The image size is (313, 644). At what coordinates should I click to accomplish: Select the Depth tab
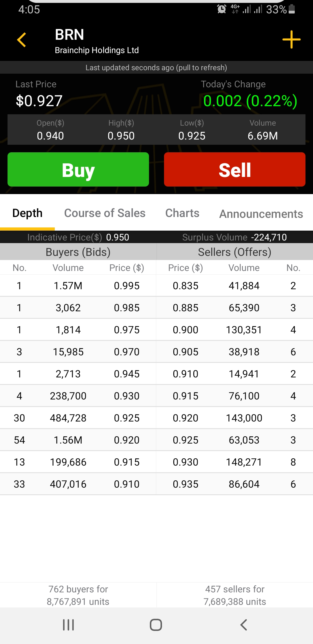point(28,213)
